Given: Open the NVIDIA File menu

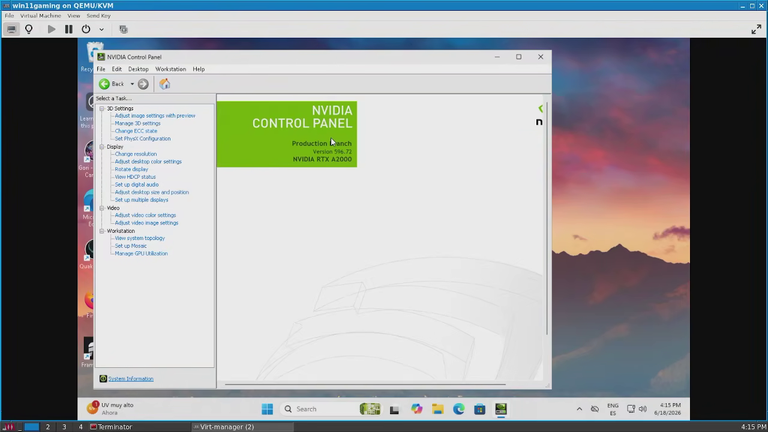Looking at the screenshot, I should [101, 69].
